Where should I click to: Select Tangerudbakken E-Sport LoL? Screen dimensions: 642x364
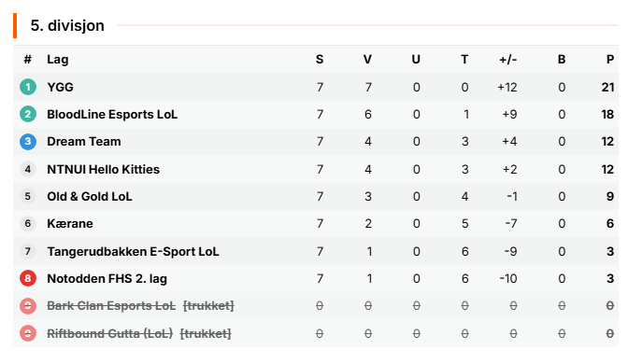tap(133, 251)
